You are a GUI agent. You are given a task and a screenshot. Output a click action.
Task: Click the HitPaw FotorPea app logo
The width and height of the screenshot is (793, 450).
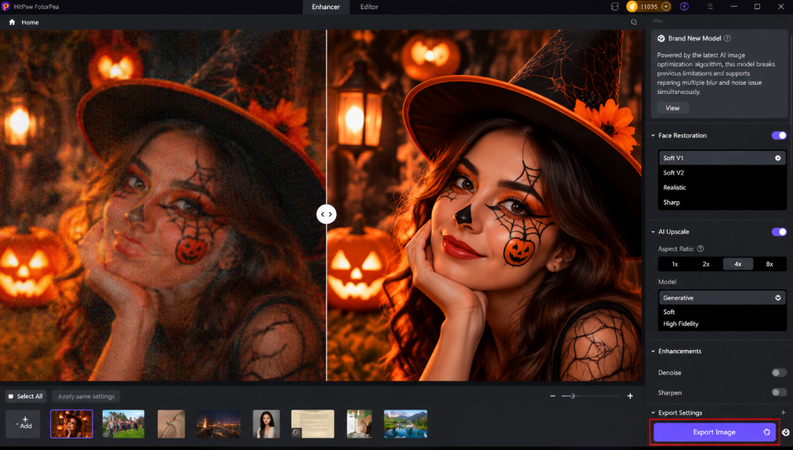(x=6, y=7)
